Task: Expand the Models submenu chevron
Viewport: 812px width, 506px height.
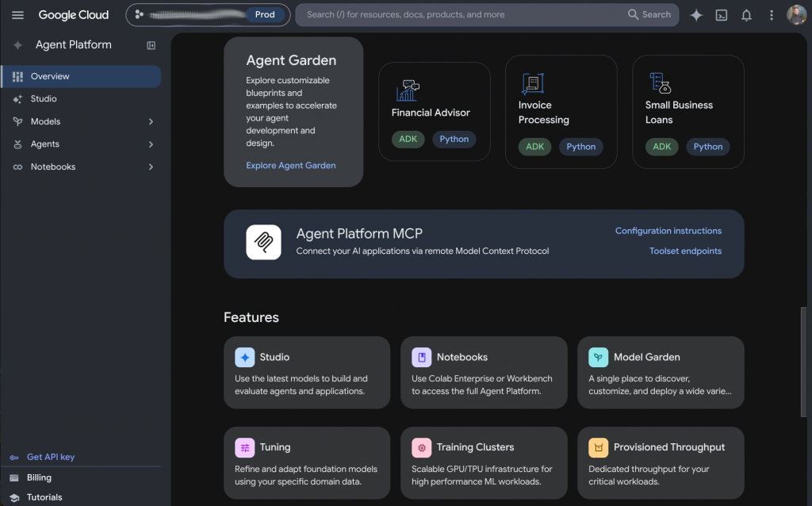Action: 151,121
